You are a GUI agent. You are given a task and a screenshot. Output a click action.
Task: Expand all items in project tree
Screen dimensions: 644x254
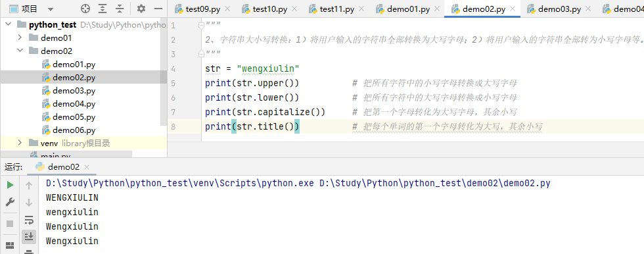click(103, 9)
